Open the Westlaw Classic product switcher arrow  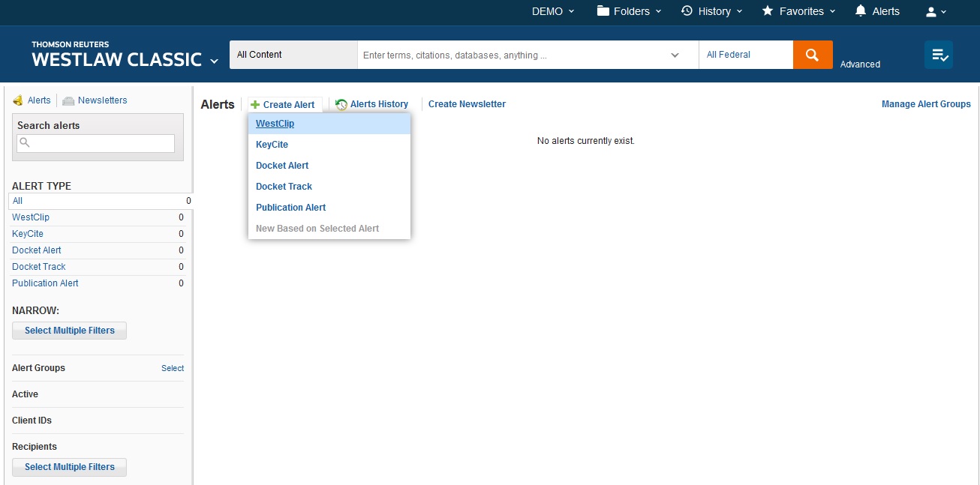point(215,61)
